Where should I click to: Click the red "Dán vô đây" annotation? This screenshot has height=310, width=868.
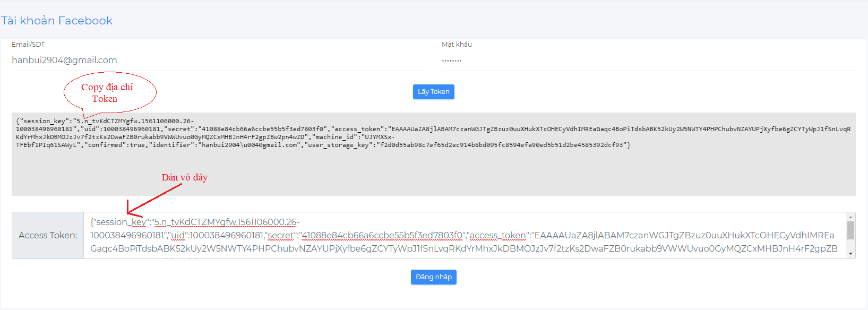184,177
